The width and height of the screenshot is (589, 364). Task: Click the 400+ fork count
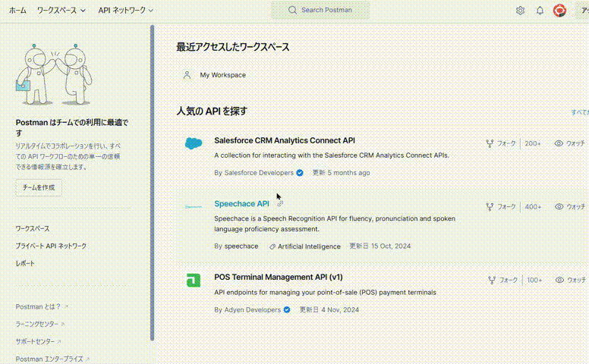(533, 207)
